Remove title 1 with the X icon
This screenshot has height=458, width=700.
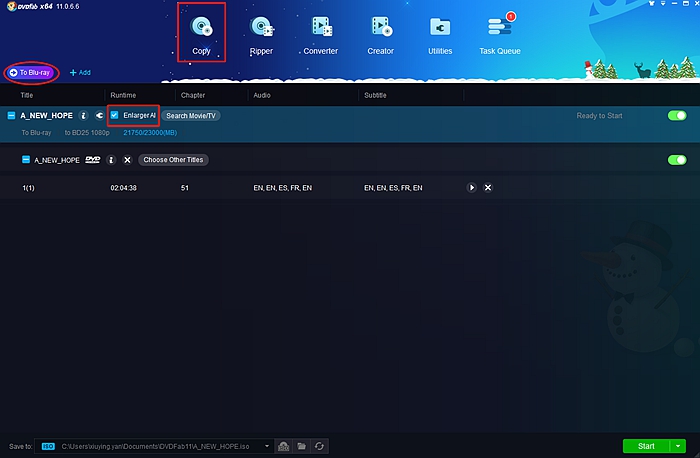(x=488, y=188)
